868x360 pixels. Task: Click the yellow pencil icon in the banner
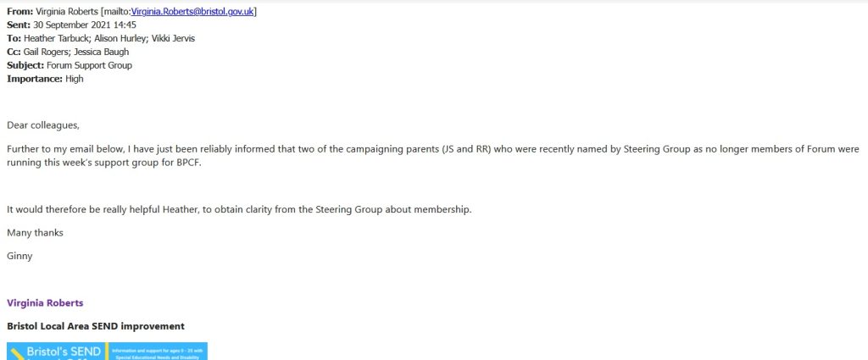(x=17, y=353)
